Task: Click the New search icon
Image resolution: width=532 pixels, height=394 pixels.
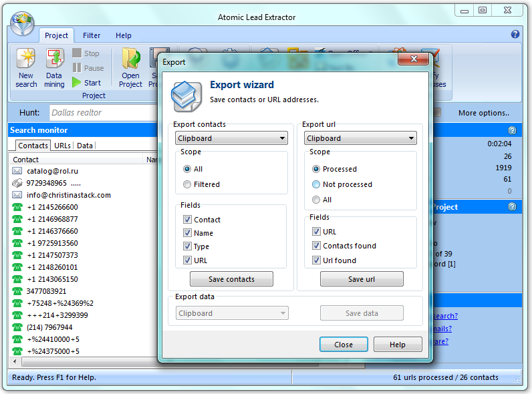Action: (x=26, y=60)
